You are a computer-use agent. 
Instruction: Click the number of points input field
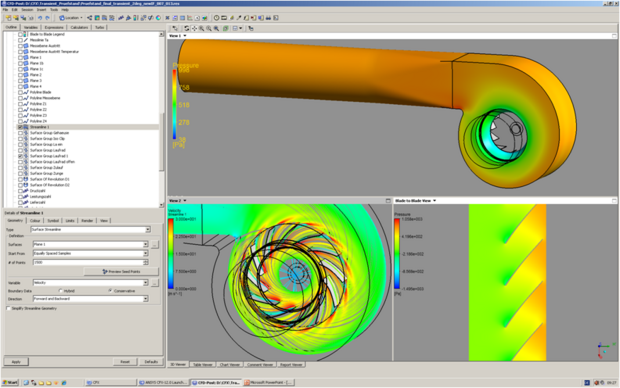pyautogui.click(x=88, y=263)
